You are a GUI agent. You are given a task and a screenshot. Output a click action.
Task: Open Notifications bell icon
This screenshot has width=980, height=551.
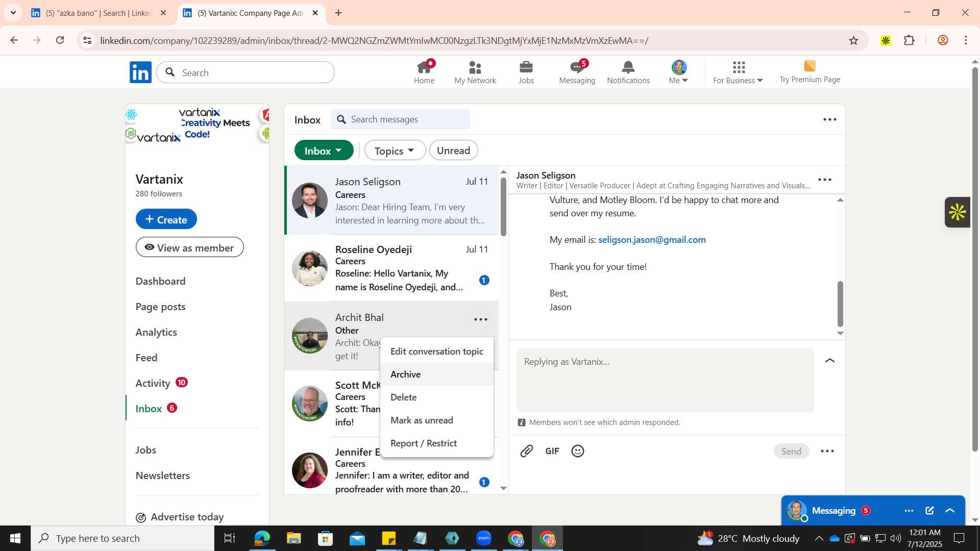tap(628, 72)
